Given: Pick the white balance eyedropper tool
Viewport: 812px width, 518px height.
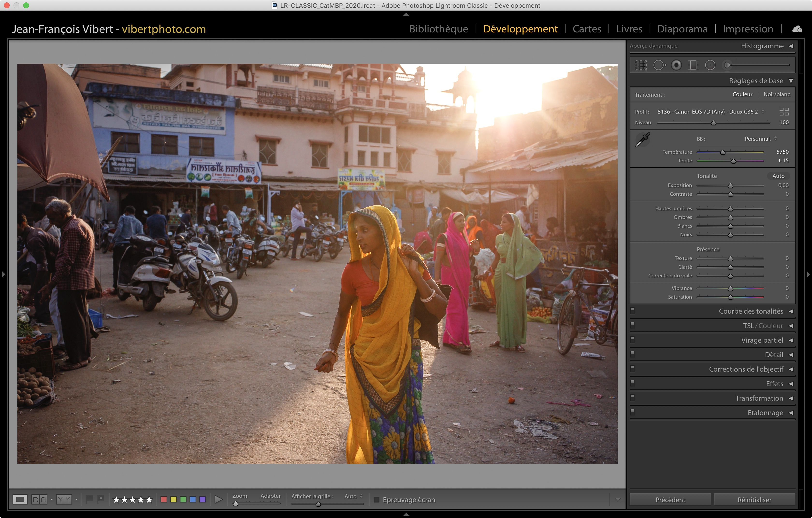Looking at the screenshot, I should (x=642, y=140).
